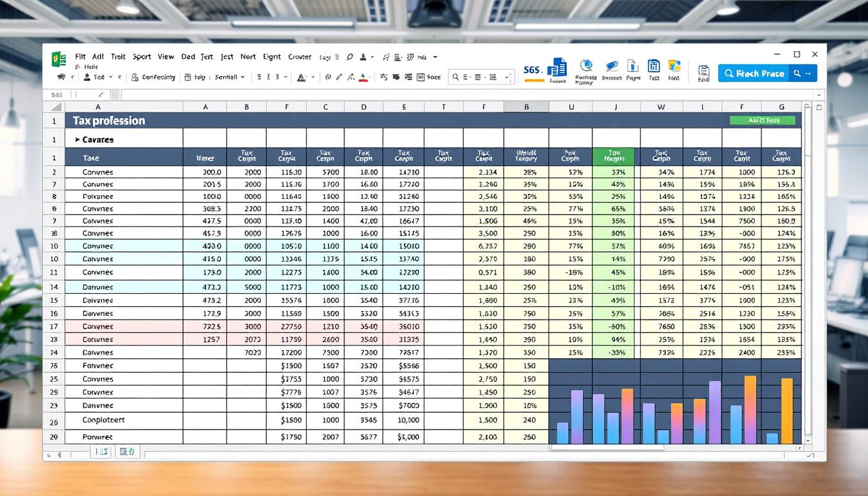
Task: Select the cell containing 732.5
Action: 205,327
